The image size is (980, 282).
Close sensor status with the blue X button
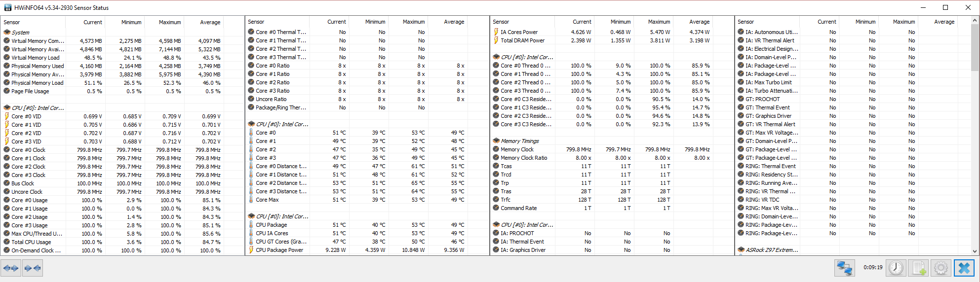coord(964,268)
